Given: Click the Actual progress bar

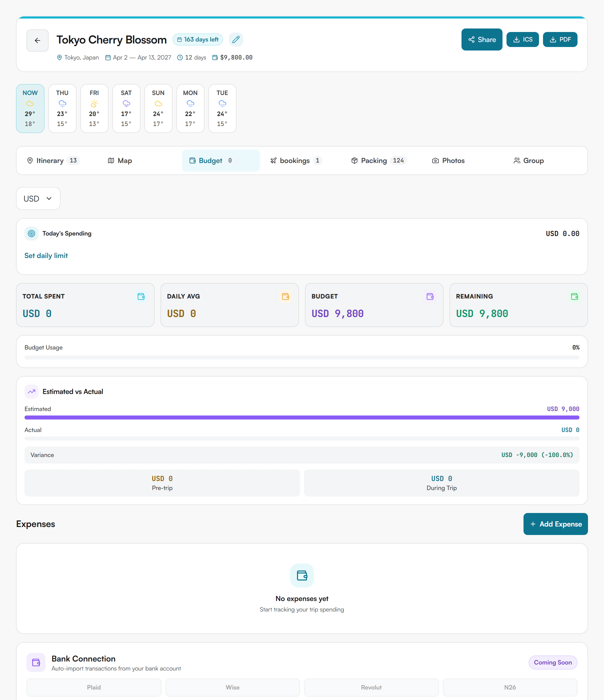Looking at the screenshot, I should [302, 438].
